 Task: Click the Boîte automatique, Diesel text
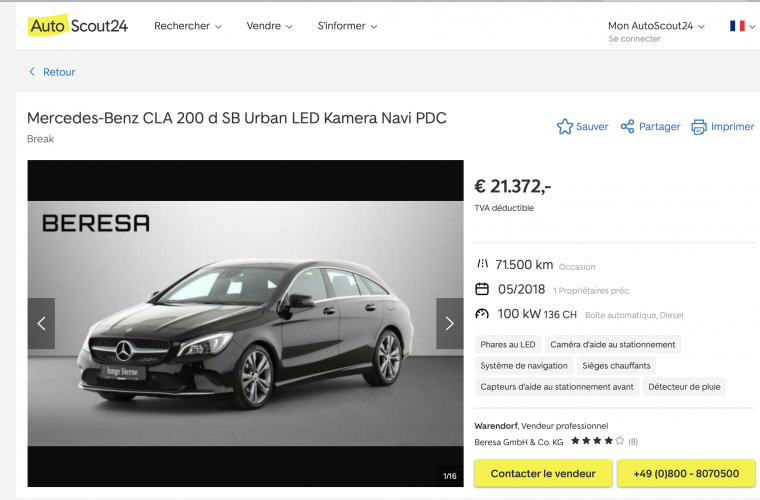coord(634,315)
